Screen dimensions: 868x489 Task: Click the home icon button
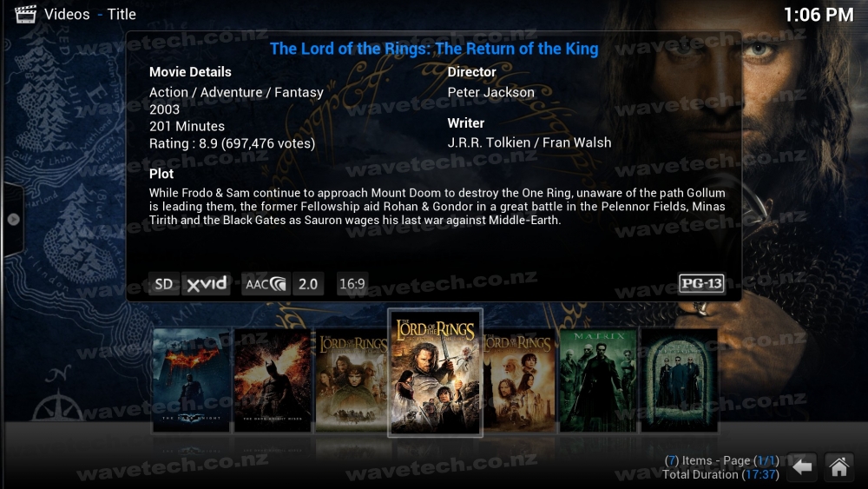coord(838,466)
